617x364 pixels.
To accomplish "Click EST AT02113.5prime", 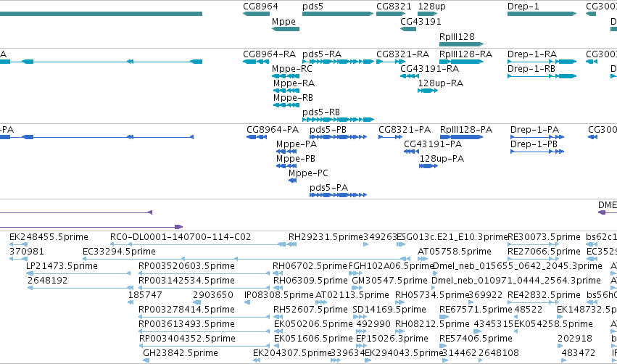I will (x=352, y=296).
